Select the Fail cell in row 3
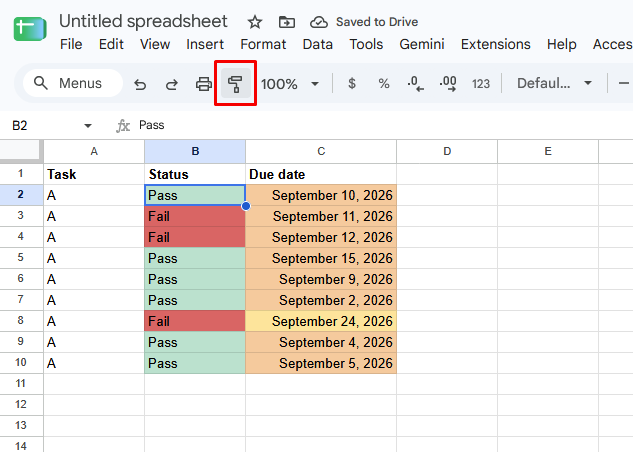Screen dimensions: 633x452 pos(195,216)
